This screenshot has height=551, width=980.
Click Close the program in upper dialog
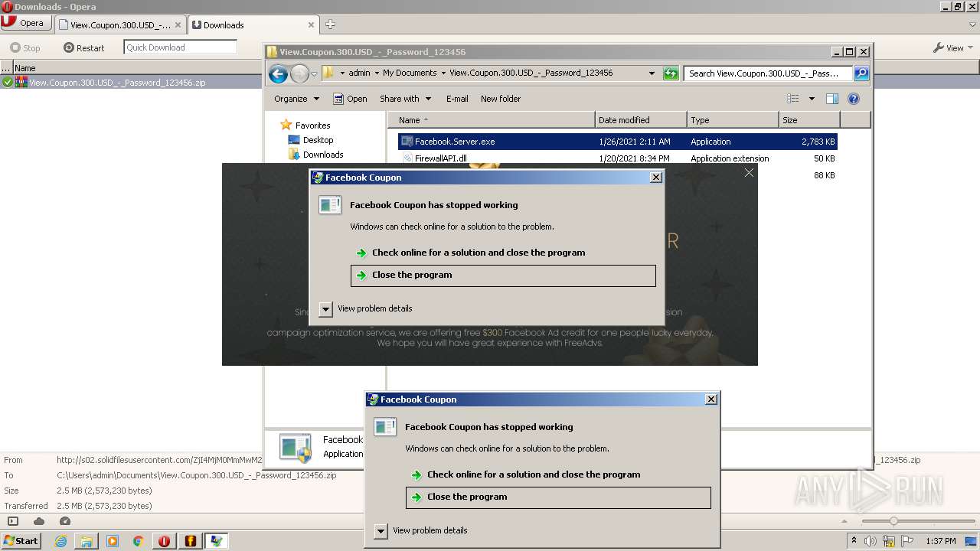point(503,275)
